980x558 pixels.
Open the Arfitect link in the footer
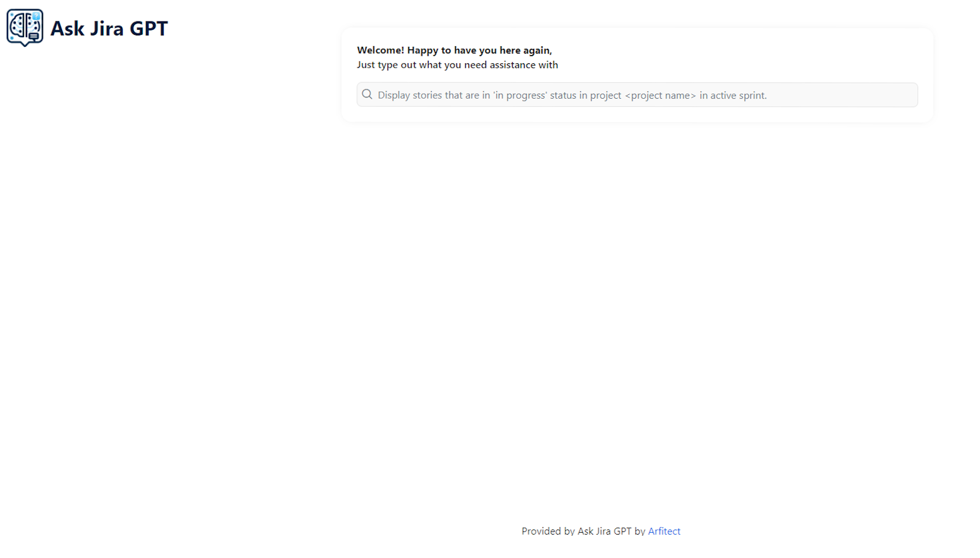click(x=664, y=531)
